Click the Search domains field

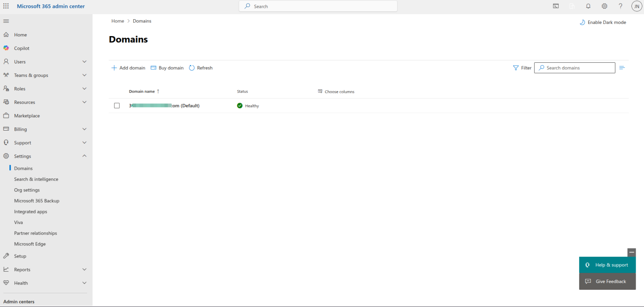point(575,68)
